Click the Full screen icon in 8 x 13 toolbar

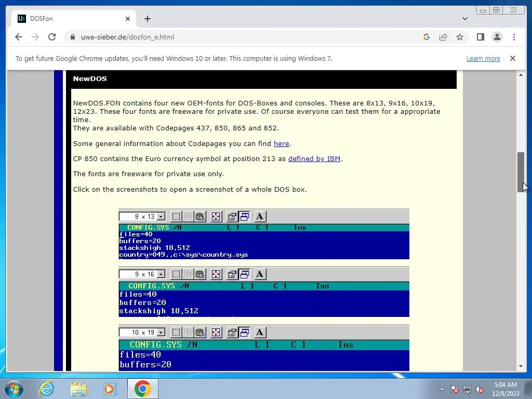click(216, 217)
